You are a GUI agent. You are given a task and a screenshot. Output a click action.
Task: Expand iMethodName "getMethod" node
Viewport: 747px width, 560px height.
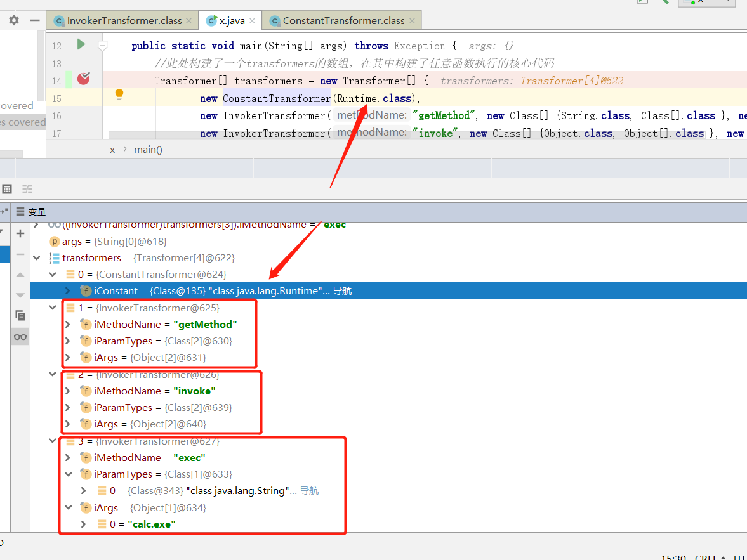click(x=68, y=324)
